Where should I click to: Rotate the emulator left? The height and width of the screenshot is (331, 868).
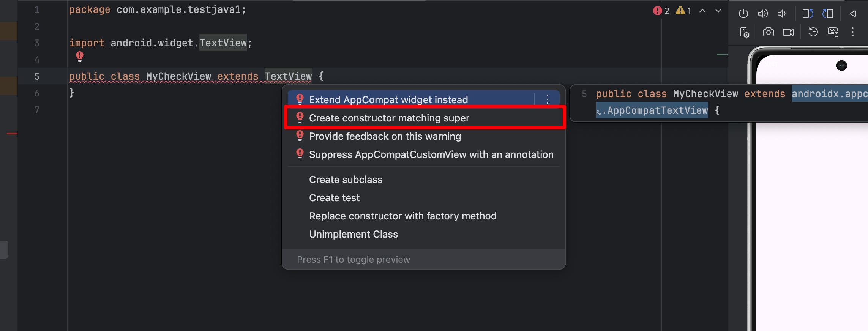pyautogui.click(x=808, y=14)
